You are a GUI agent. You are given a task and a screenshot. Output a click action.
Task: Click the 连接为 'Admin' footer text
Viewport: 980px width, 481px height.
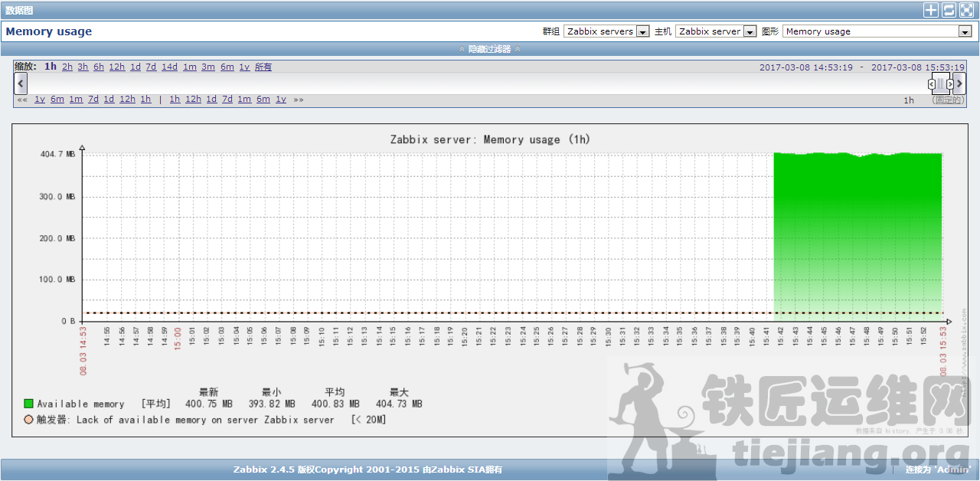pos(938,470)
